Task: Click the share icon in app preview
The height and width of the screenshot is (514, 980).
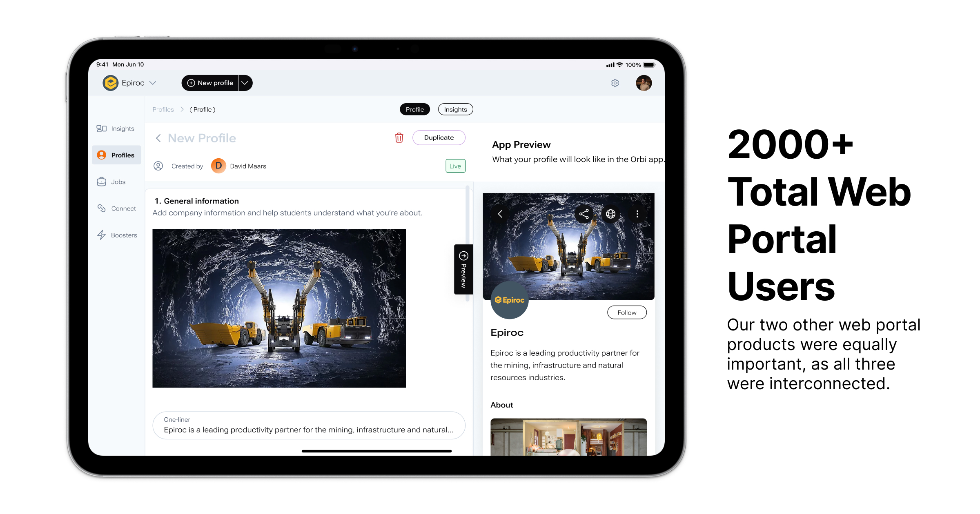Action: [x=584, y=214]
